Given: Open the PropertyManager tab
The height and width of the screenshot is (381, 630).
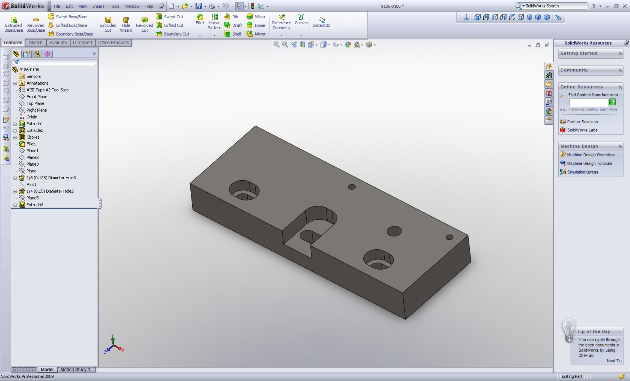Looking at the screenshot, I should coord(27,54).
